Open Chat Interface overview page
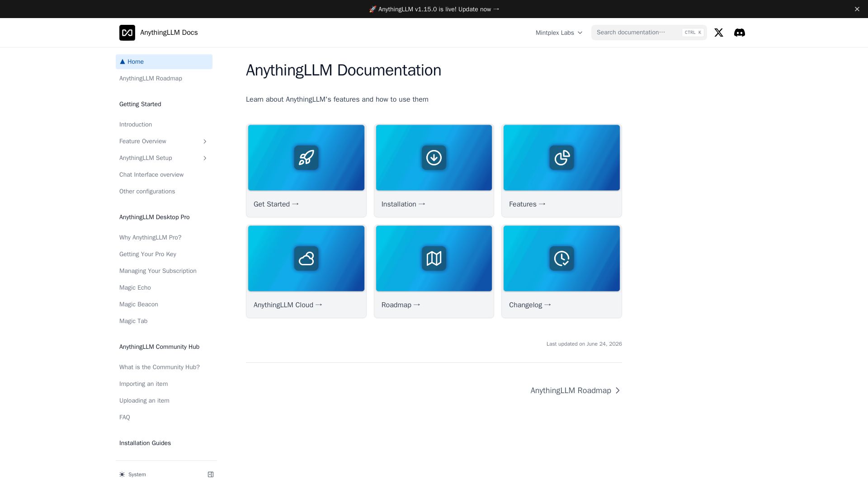Viewport: 868px width, 488px height. click(164, 175)
